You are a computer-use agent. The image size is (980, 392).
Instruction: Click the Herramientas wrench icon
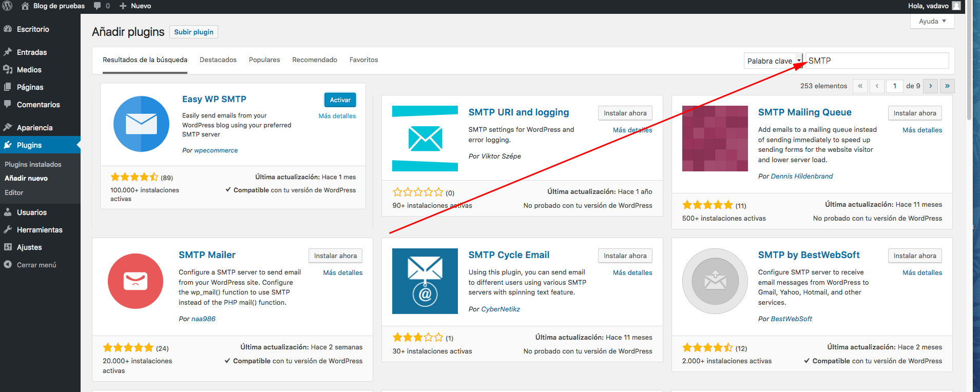click(8, 230)
